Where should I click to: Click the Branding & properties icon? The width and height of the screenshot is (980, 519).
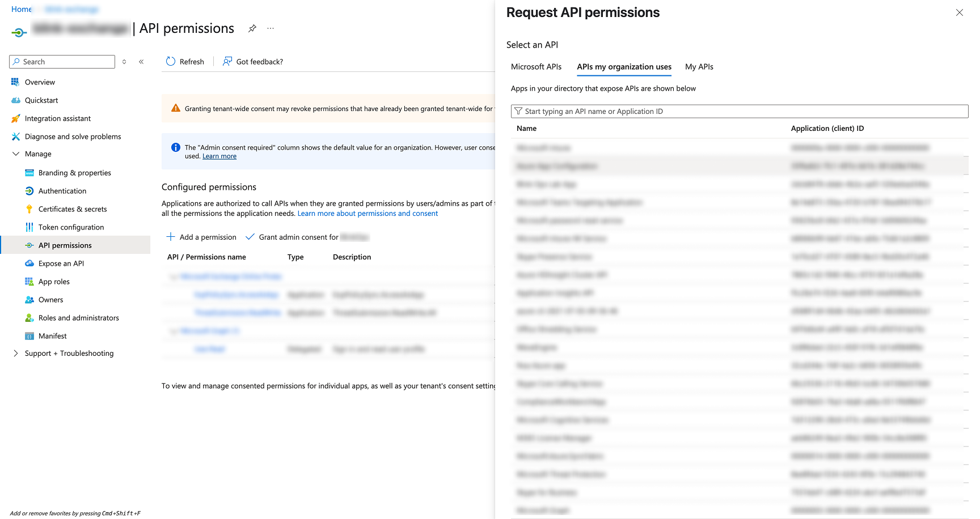pos(29,173)
